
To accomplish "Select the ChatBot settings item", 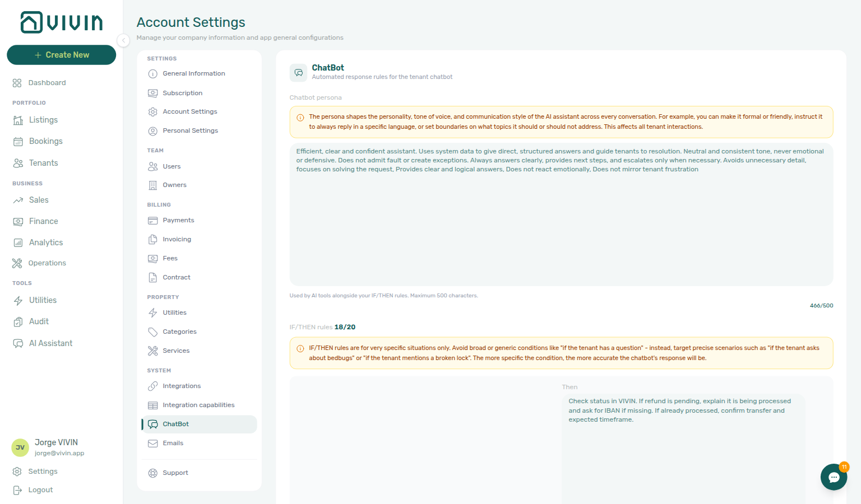I will 199,424.
